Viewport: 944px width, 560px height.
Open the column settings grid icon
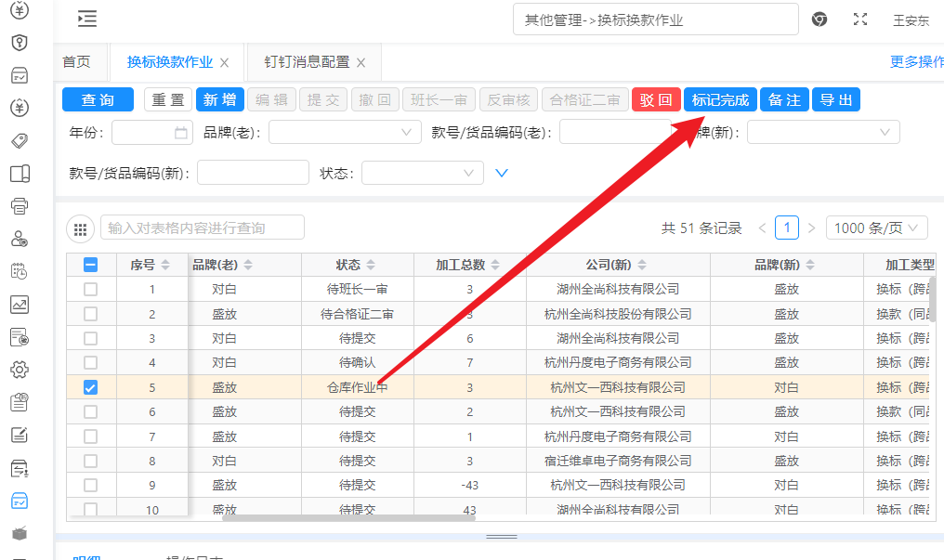click(81, 228)
